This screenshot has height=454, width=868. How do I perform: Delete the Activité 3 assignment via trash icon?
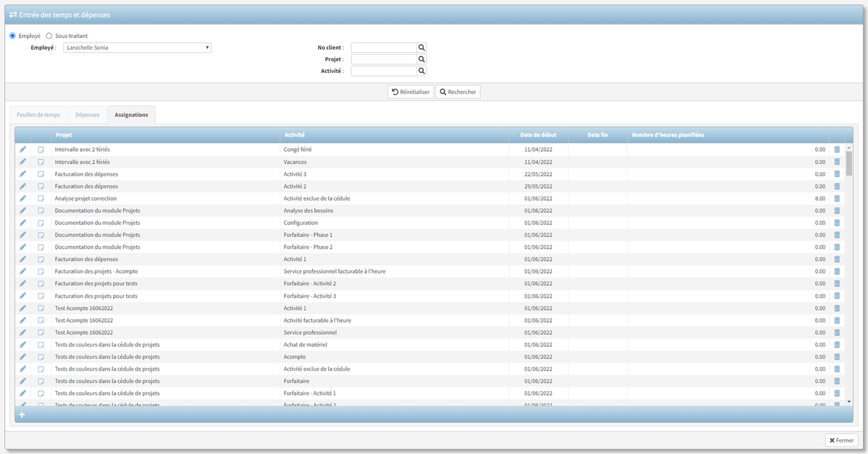tap(837, 174)
